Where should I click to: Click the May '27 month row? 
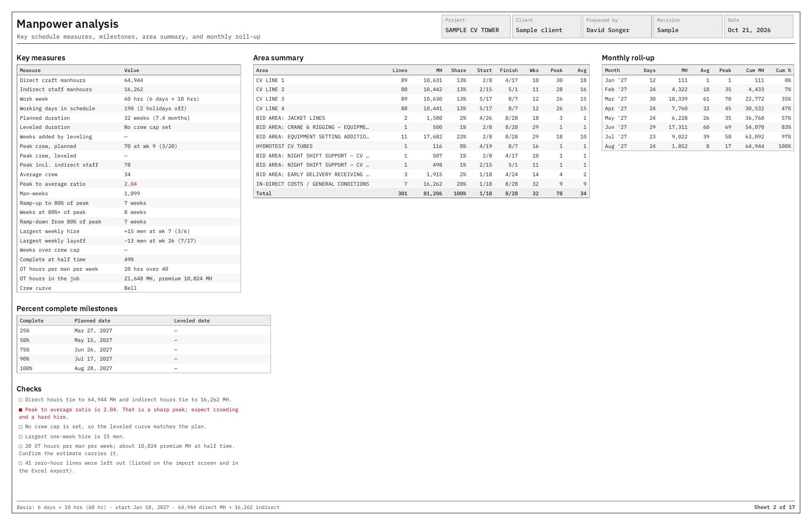pyautogui.click(x=698, y=118)
